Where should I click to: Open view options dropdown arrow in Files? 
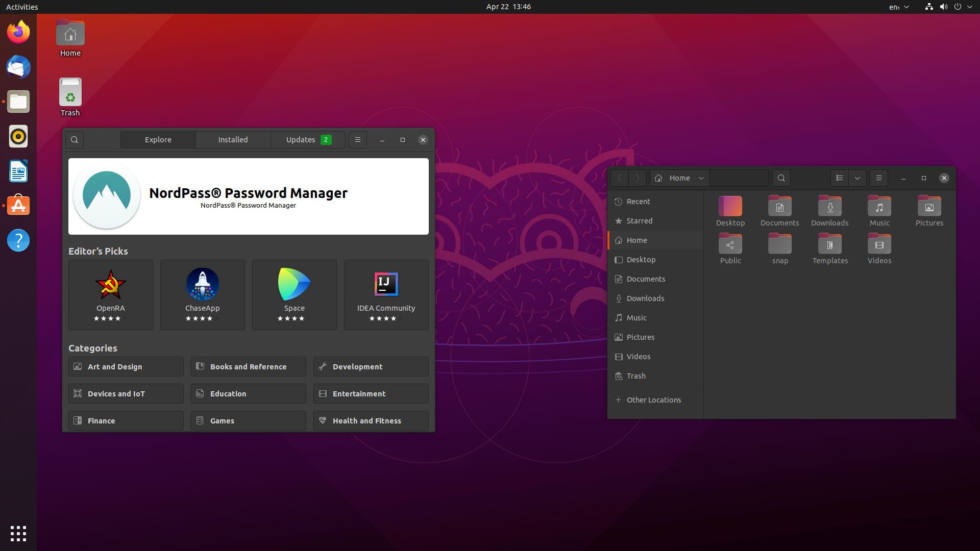pyautogui.click(x=857, y=178)
